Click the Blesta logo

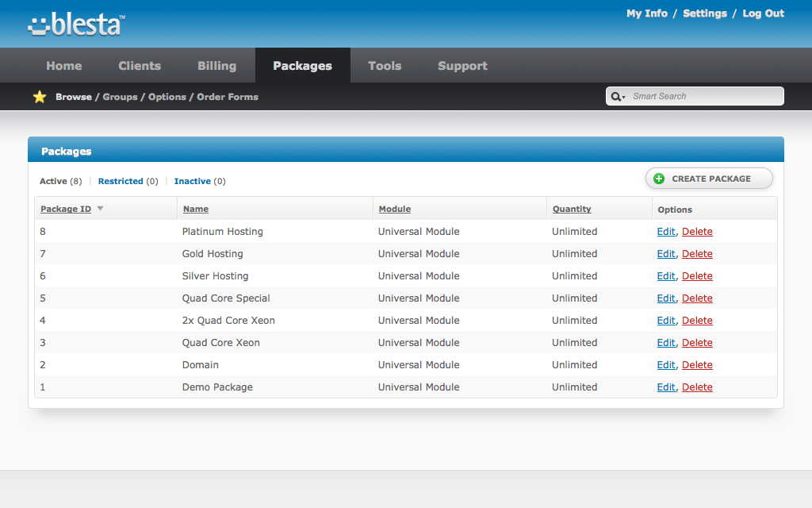tap(76, 25)
